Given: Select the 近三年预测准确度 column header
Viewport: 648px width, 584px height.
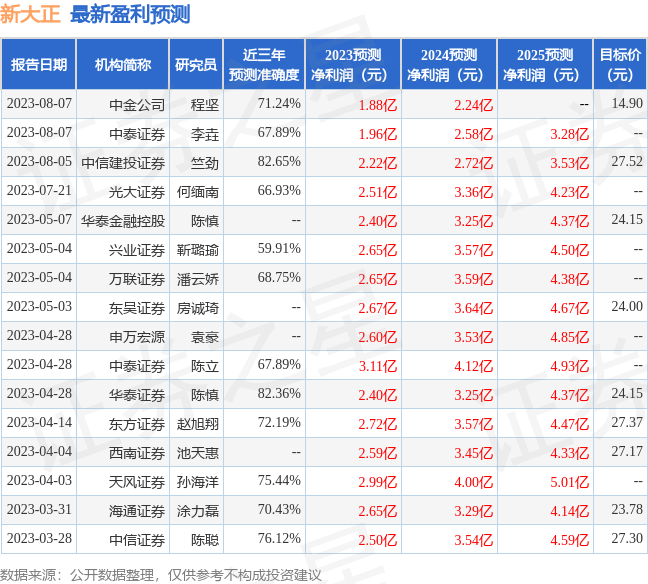Looking at the screenshot, I should coord(264,64).
